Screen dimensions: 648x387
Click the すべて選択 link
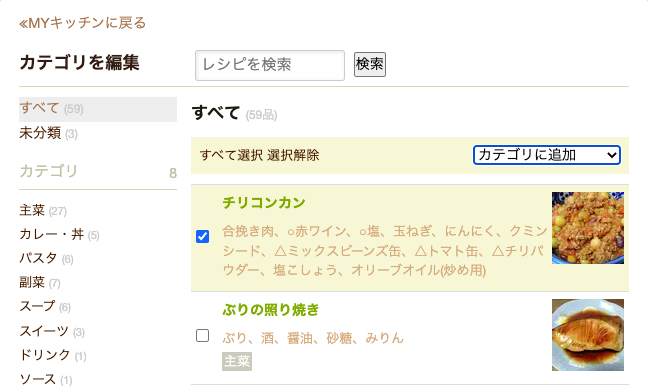(x=231, y=155)
